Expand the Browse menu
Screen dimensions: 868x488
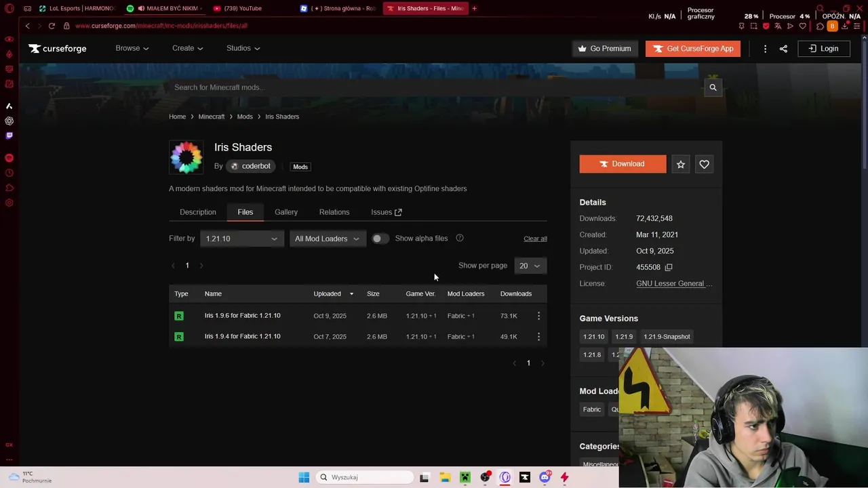point(132,48)
